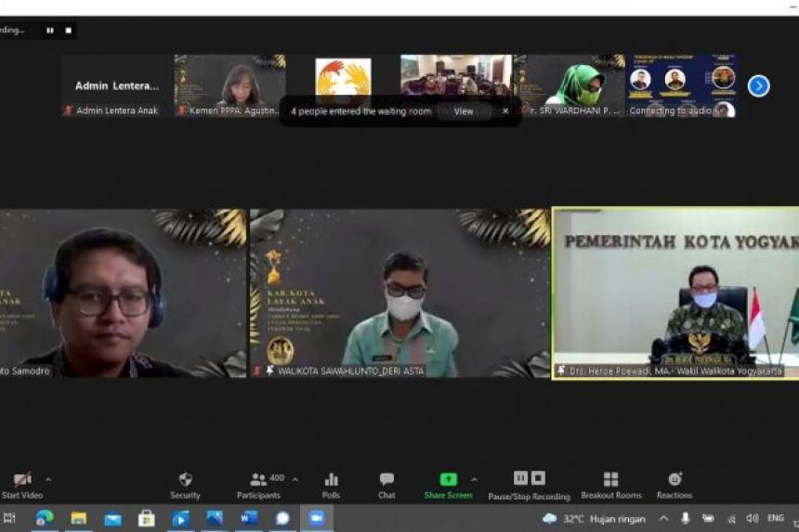Click View in the waiting room notification
Screen dimensions: 799x532
point(464,111)
